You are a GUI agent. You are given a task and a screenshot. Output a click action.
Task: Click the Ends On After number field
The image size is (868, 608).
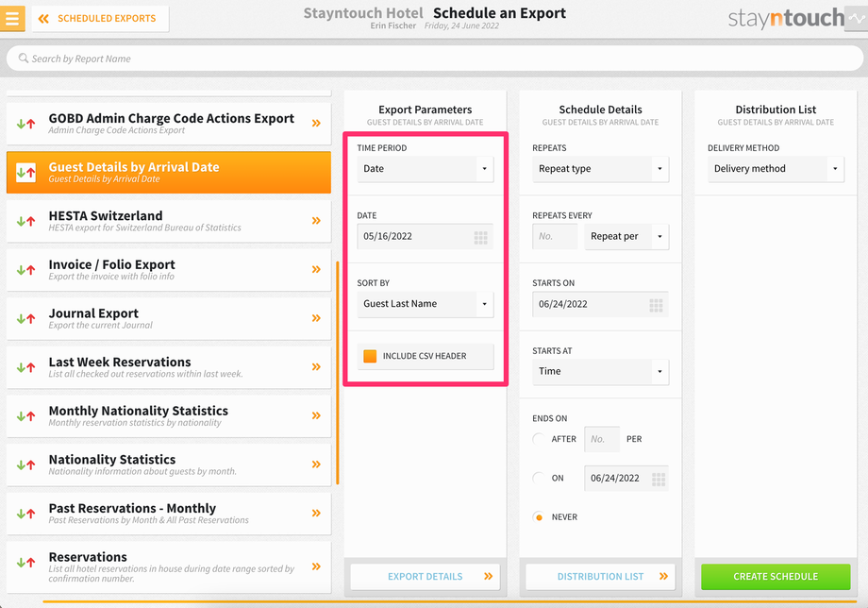coord(602,439)
